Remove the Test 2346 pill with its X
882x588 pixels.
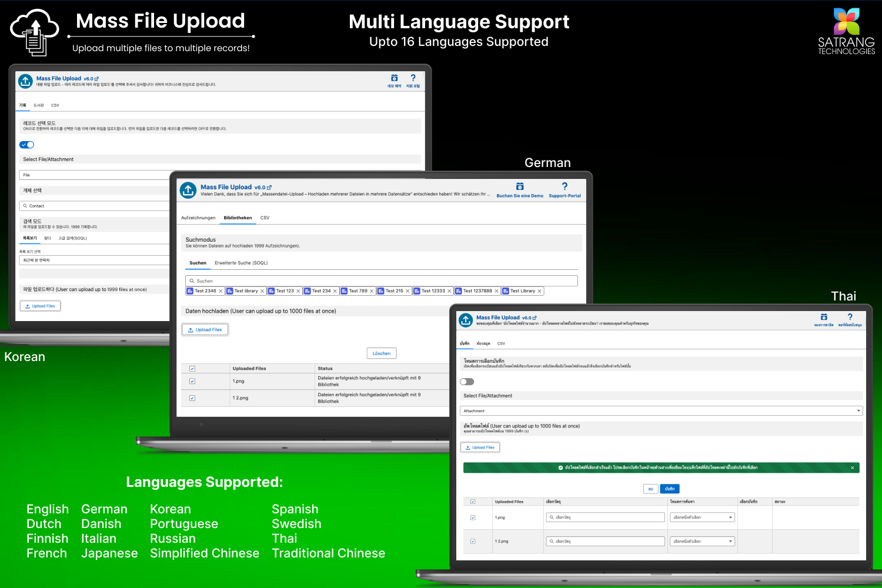(220, 291)
